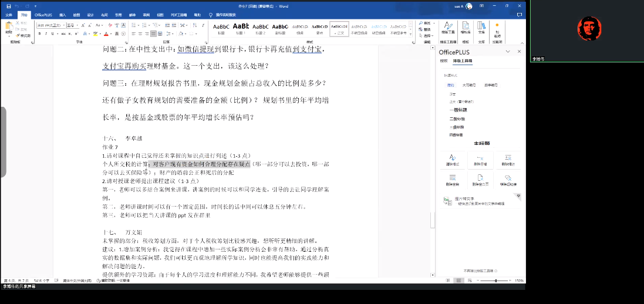The image size is (644, 304).
Task: Switch to the 插入 Insert tab
Action: 62,15
